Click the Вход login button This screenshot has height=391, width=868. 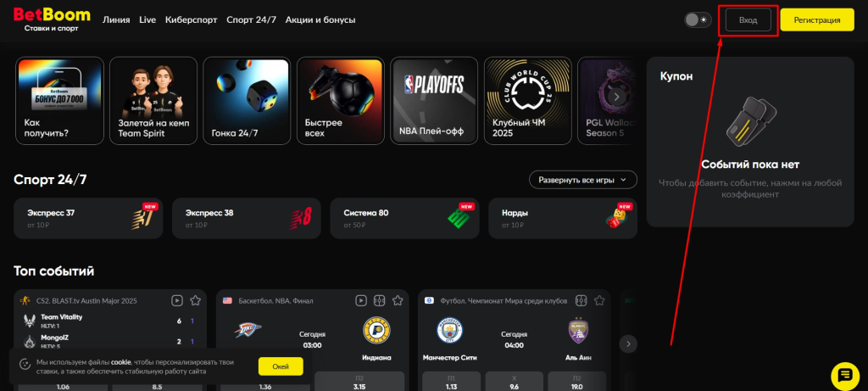pos(748,20)
